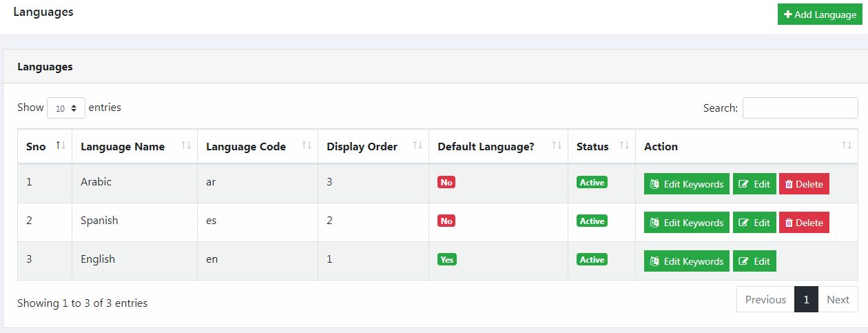This screenshot has height=333, width=868.
Task: Sort table by Sno column arrows
Action: (61, 145)
